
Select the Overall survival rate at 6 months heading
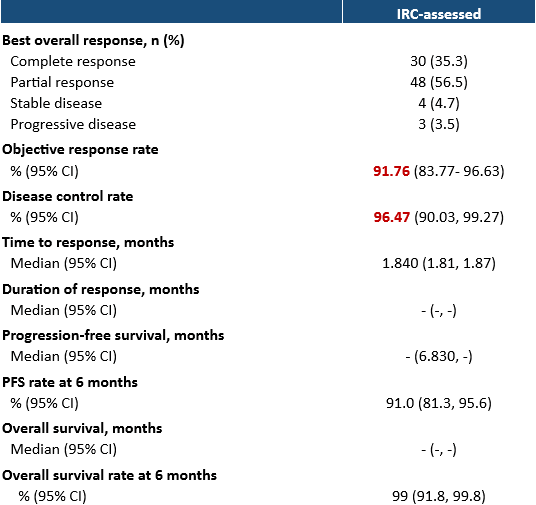109,475
